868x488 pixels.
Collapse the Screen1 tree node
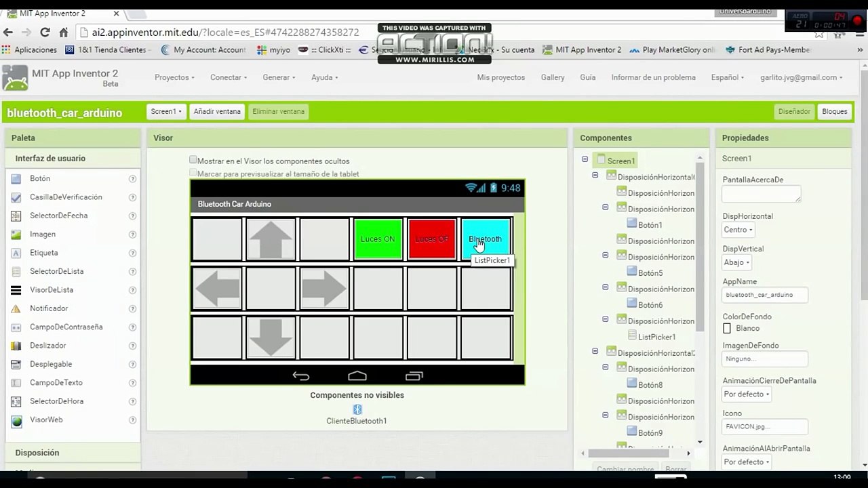pyautogui.click(x=585, y=159)
